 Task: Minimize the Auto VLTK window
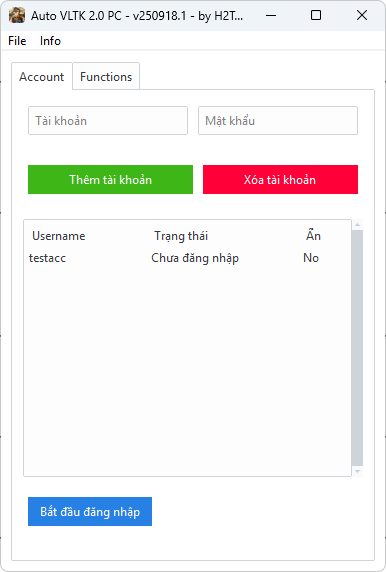click(x=271, y=15)
